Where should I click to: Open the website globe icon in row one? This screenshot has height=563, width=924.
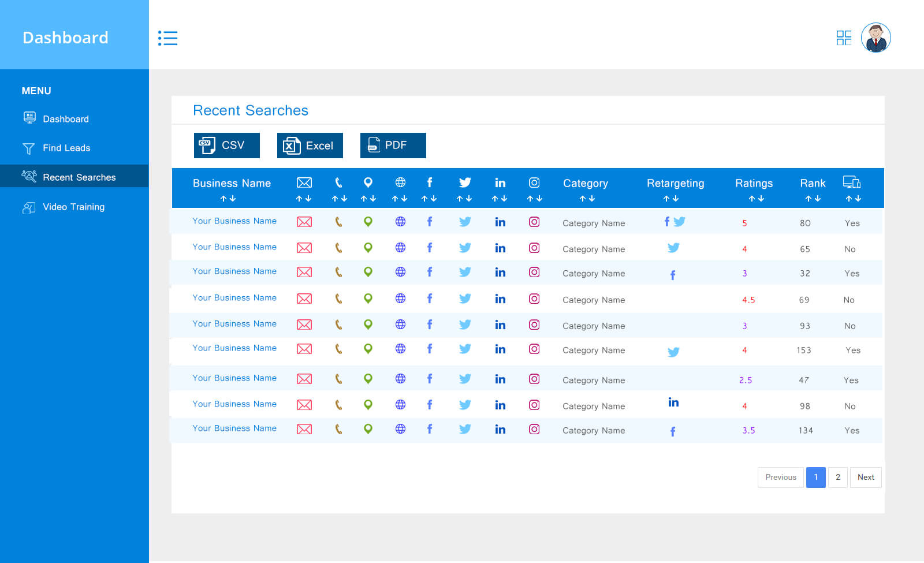click(400, 221)
